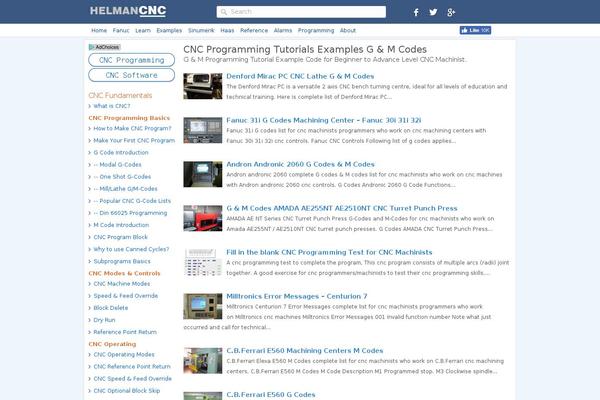Click the Fanuc 31i control panel thumbnail
The image size is (600, 400).
click(203, 131)
